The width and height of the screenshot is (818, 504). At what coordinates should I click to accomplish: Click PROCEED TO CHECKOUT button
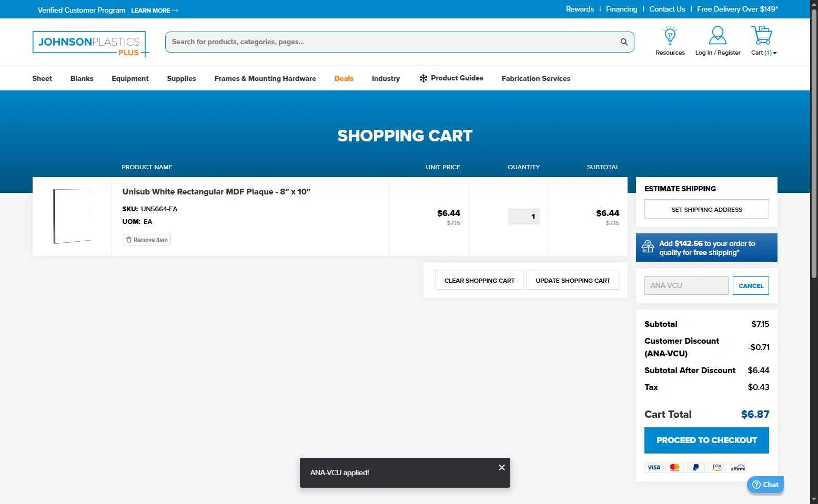tap(706, 440)
